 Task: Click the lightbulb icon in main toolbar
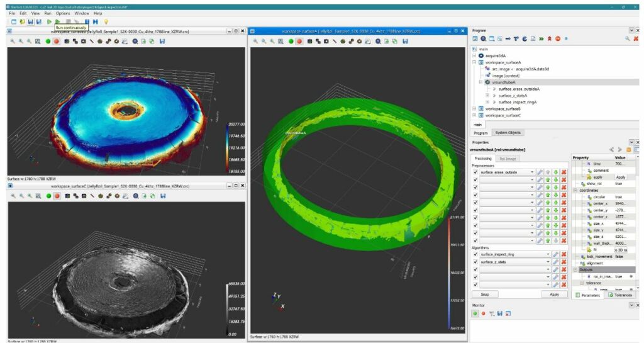pyautogui.click(x=106, y=21)
